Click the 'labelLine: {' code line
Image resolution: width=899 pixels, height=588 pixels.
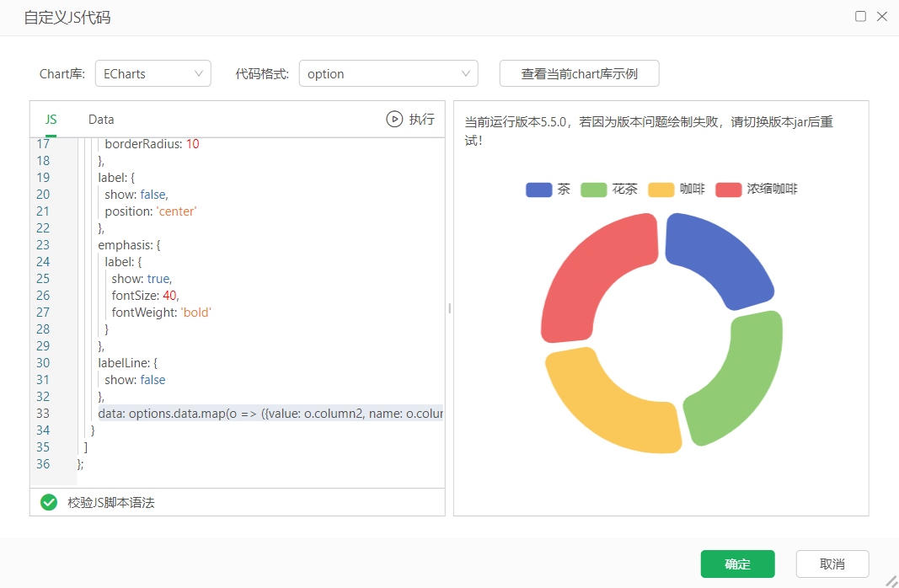pyautogui.click(x=128, y=363)
